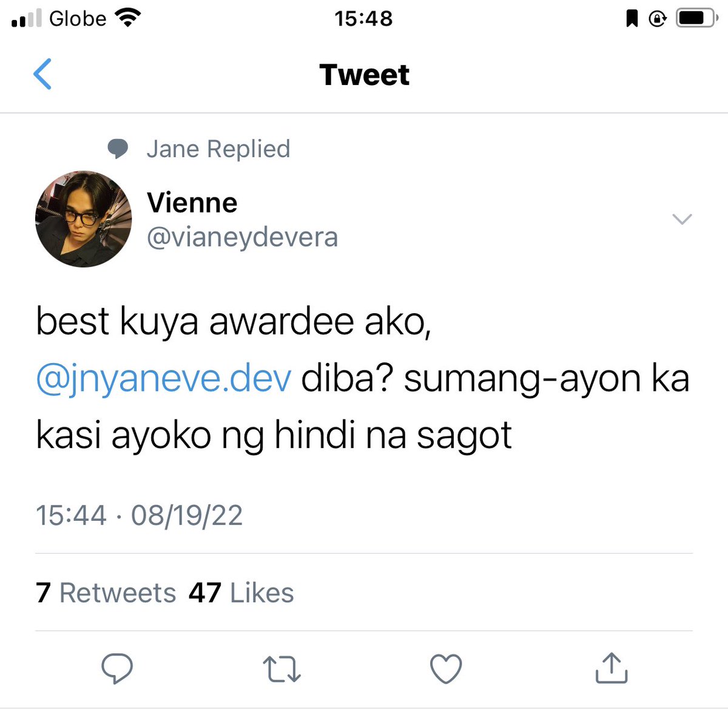
Task: Tap the battery icon in the status bar
Action: (698, 19)
